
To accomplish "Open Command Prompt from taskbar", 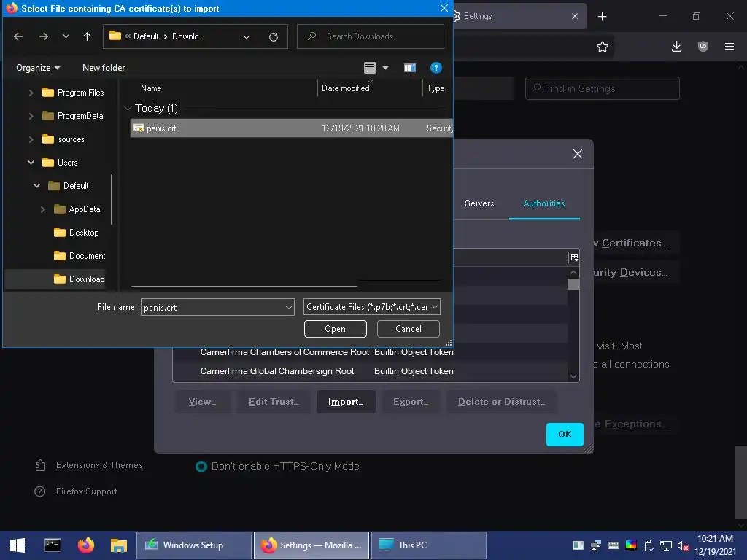I will 53,545.
